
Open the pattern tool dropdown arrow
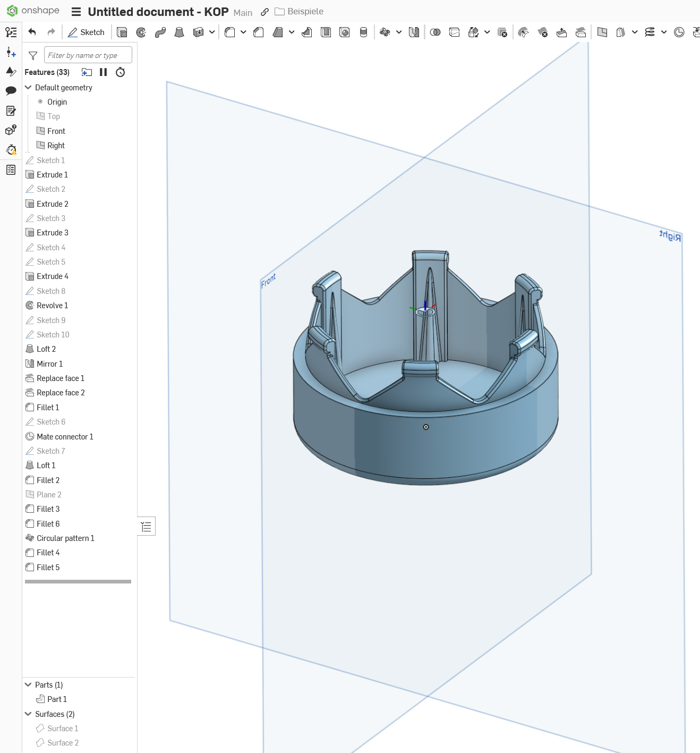pos(399,32)
